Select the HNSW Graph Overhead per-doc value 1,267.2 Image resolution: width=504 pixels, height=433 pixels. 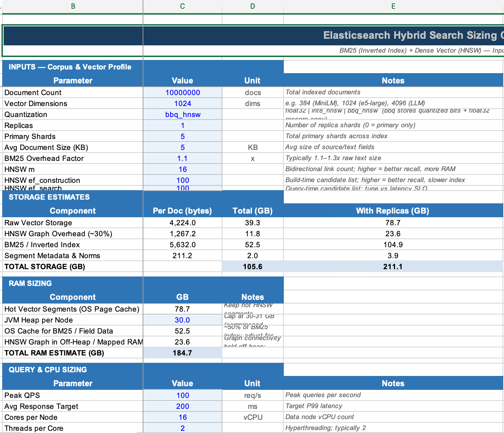tap(183, 234)
